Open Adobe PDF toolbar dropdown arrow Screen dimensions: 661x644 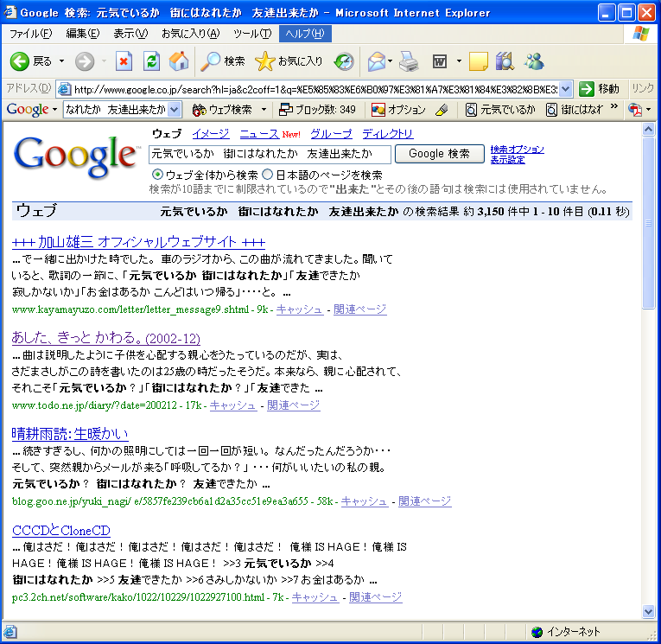[x=648, y=110]
